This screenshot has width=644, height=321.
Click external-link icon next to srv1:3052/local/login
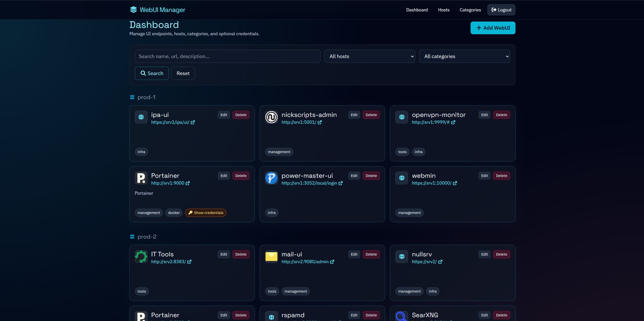[341, 183]
